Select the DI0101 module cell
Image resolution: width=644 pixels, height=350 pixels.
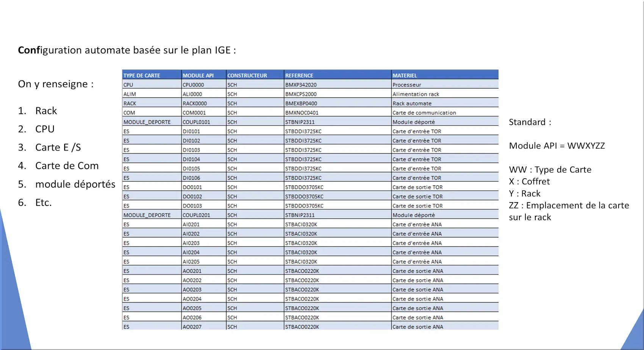click(x=204, y=131)
